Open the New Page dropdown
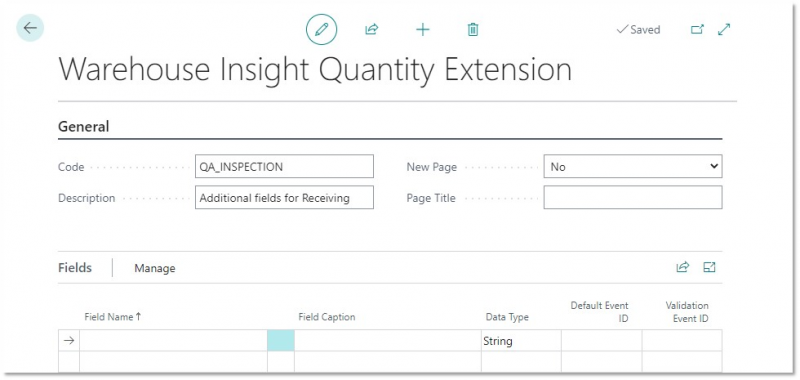 [633, 166]
